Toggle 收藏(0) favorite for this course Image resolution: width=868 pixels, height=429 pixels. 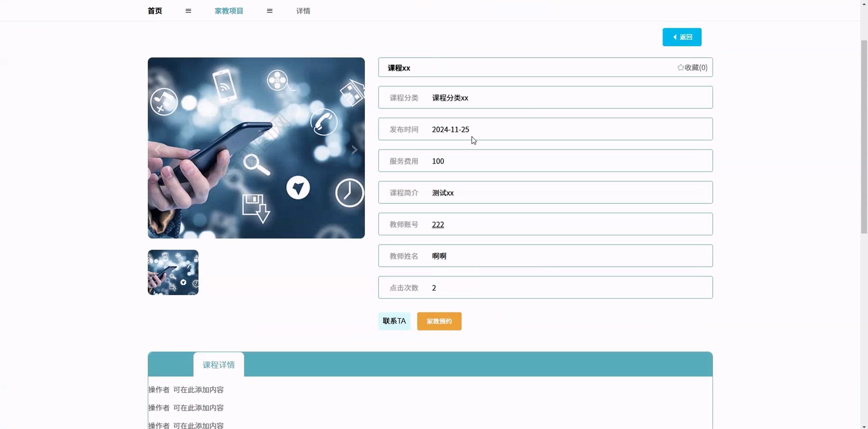695,68
